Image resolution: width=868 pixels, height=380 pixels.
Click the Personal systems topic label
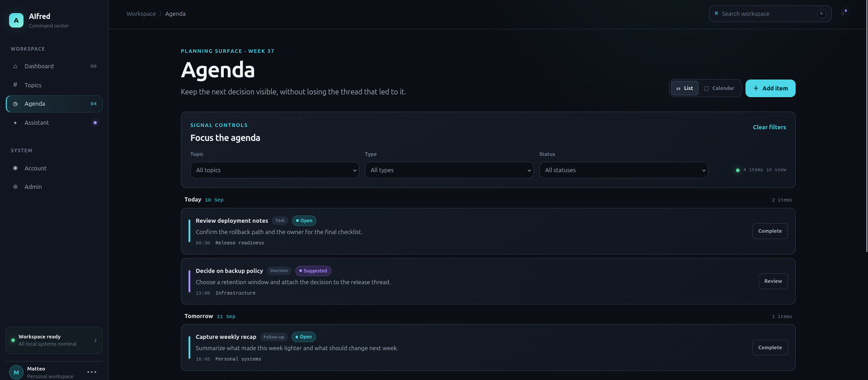[x=238, y=359]
